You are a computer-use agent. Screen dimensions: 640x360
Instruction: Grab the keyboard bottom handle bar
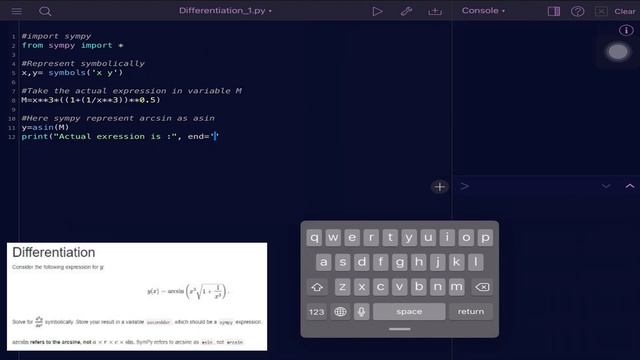click(x=400, y=329)
